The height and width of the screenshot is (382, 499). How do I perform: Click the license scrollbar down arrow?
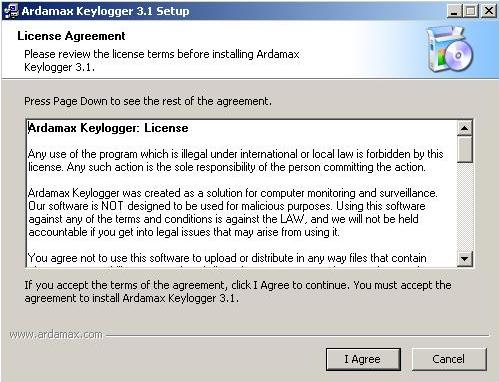465,259
